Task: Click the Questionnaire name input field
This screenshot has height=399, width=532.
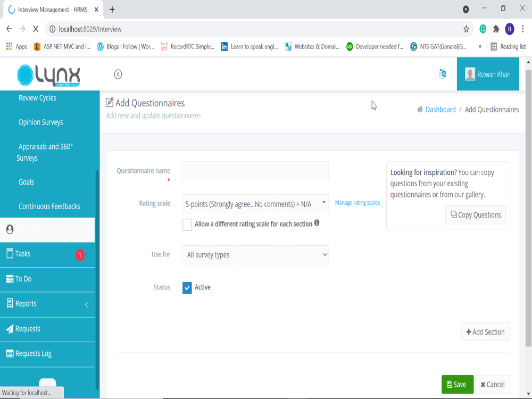Action: tap(255, 171)
